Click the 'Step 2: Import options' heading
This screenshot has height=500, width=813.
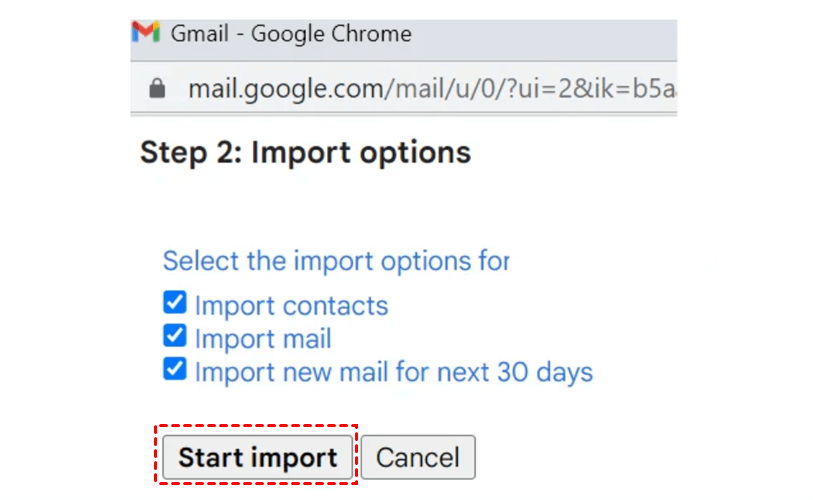[305, 153]
